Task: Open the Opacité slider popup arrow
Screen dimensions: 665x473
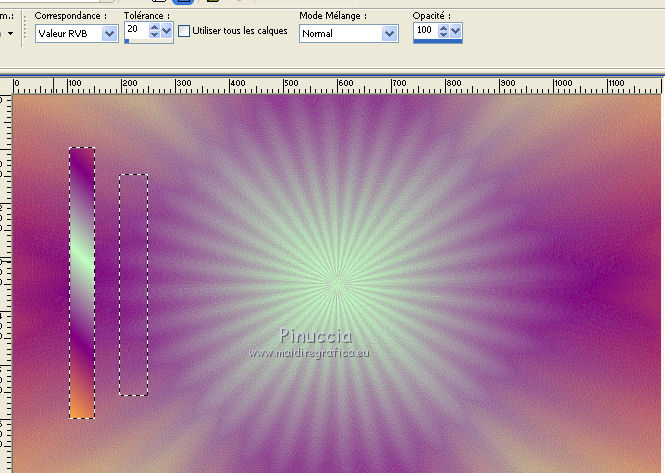Action: 455,31
